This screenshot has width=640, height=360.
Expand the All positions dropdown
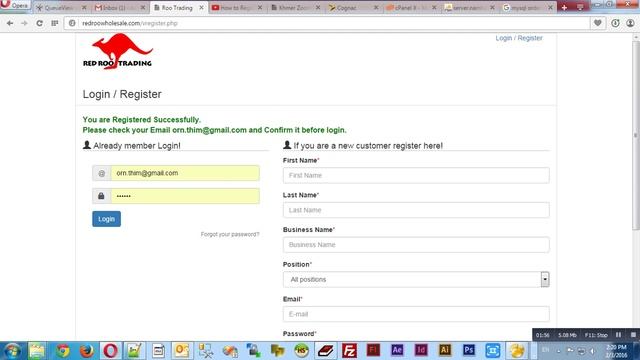[x=416, y=279]
